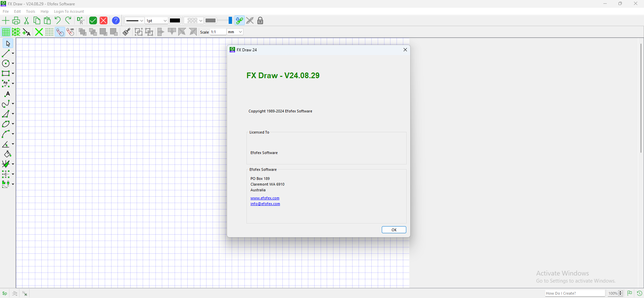Expand the arc tool options arrow

click(13, 134)
